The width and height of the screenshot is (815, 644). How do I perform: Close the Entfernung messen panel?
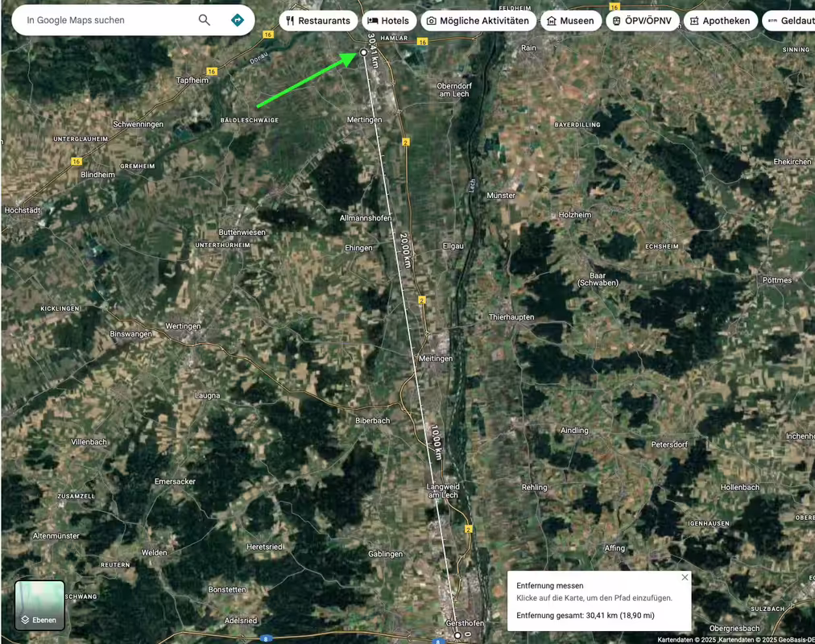click(685, 577)
